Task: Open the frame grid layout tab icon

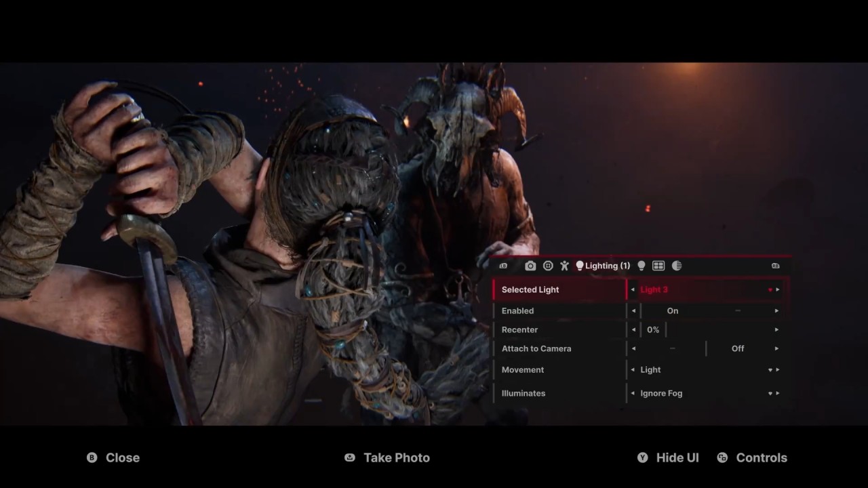Action: pyautogui.click(x=658, y=266)
